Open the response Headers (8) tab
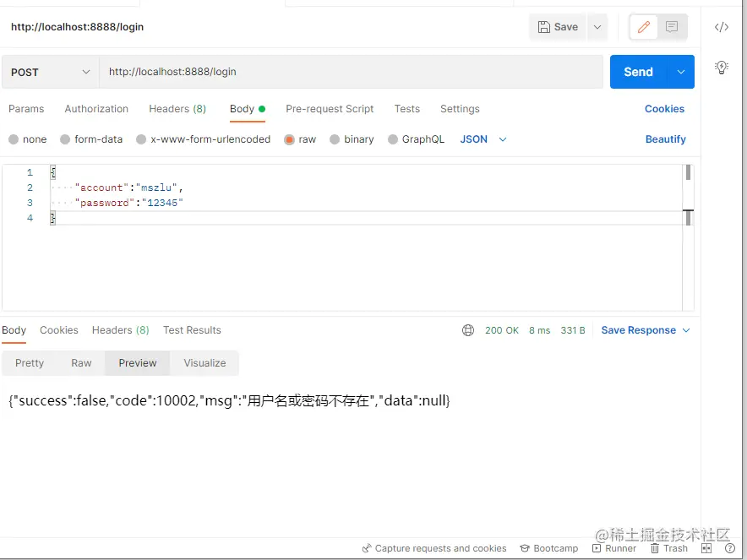747x560 pixels. point(121,330)
